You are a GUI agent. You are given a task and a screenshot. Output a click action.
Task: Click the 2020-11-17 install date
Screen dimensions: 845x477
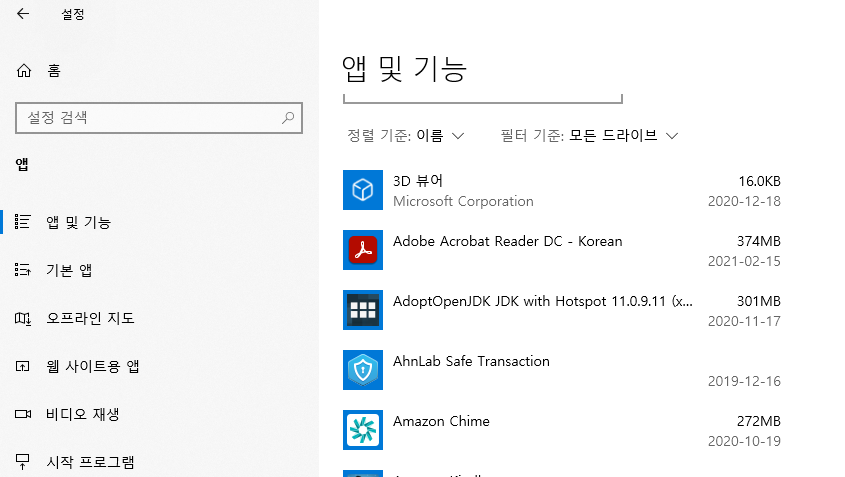(x=744, y=321)
